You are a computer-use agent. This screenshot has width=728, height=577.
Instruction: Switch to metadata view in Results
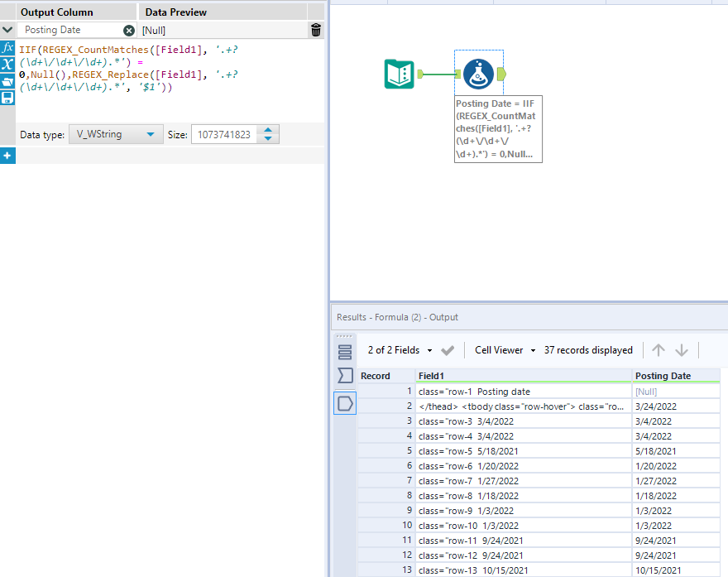click(x=345, y=377)
